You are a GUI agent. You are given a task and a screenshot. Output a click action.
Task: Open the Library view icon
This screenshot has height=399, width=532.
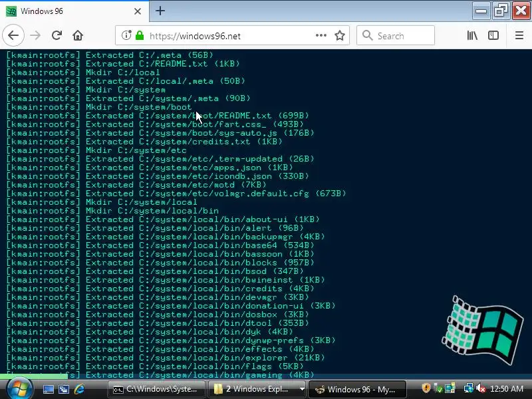472,35
